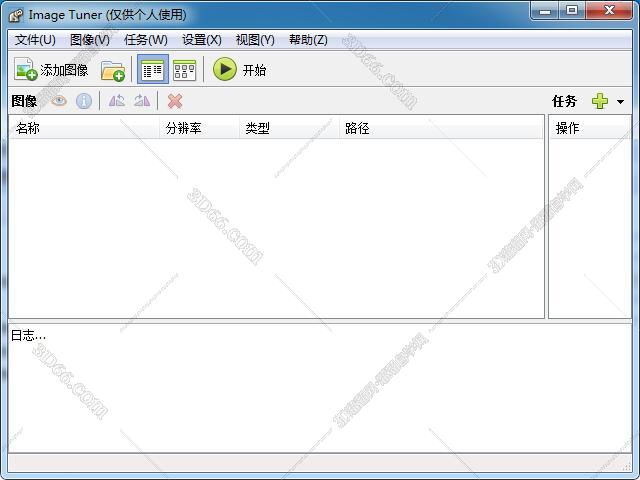Screen dimensions: 640x480
Task: Click the rotate left icon
Action: pos(117,101)
